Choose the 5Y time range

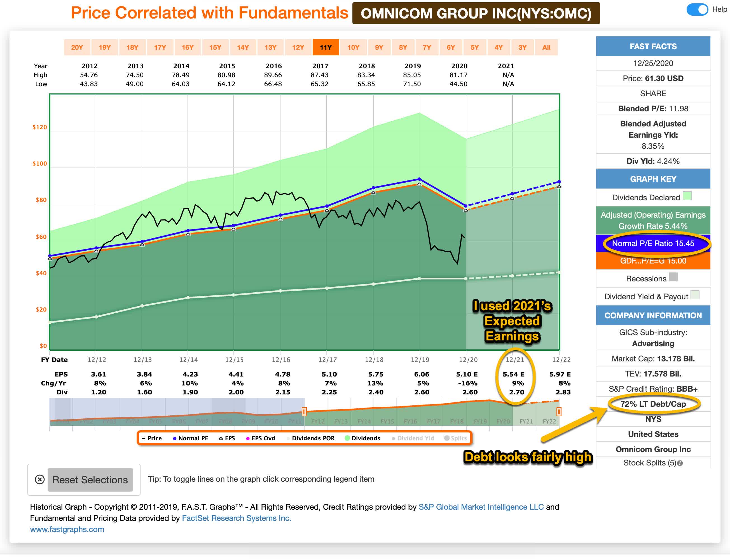475,47
